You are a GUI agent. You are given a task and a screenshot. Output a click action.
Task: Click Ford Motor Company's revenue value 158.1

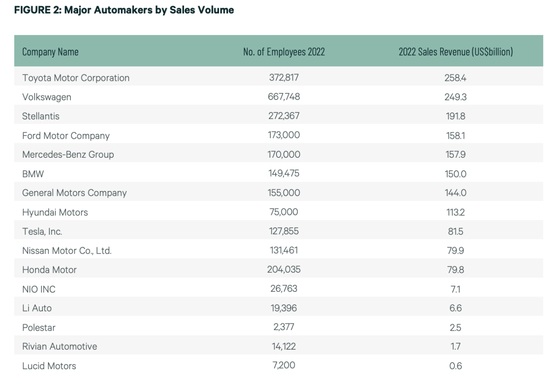tap(456, 136)
